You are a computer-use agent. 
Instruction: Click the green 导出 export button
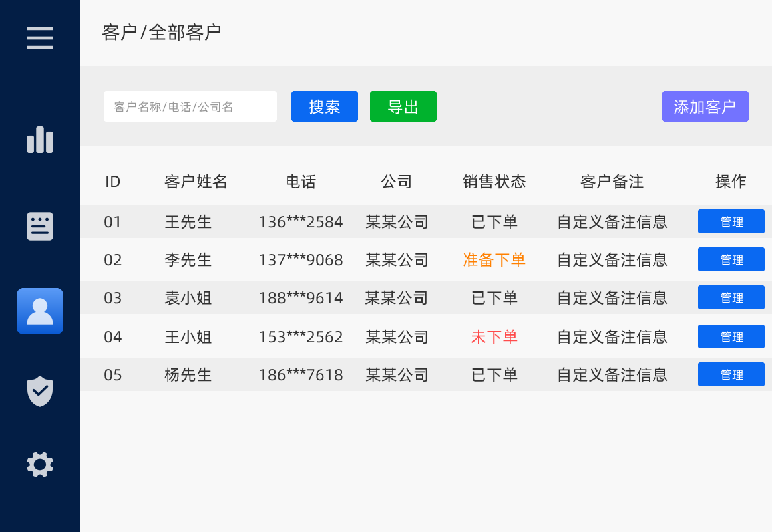(x=403, y=106)
